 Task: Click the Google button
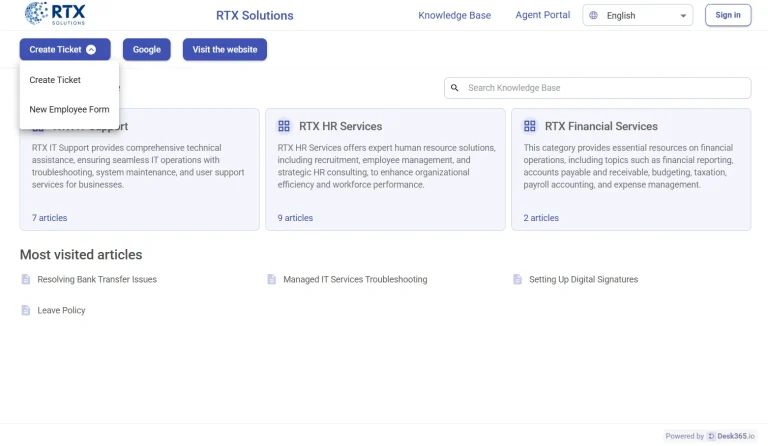pos(146,49)
